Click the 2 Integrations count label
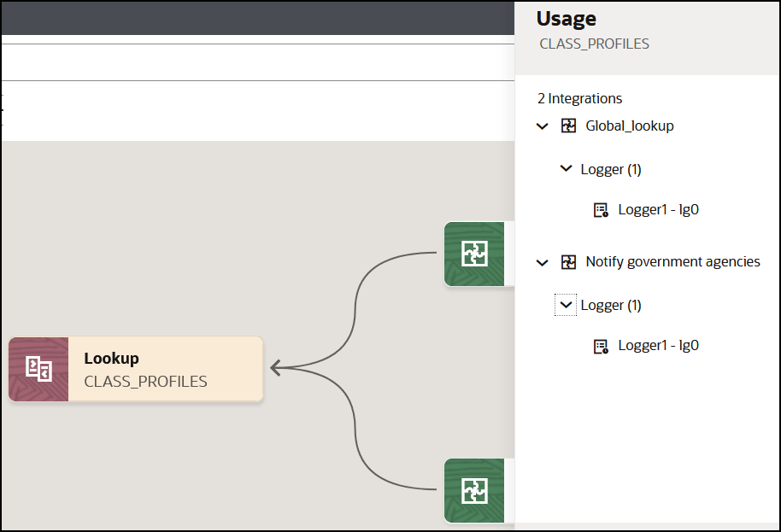The image size is (781, 532). coord(580,98)
